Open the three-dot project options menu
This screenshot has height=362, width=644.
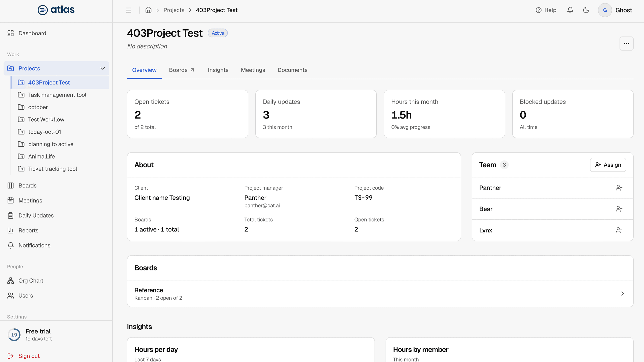(x=626, y=43)
